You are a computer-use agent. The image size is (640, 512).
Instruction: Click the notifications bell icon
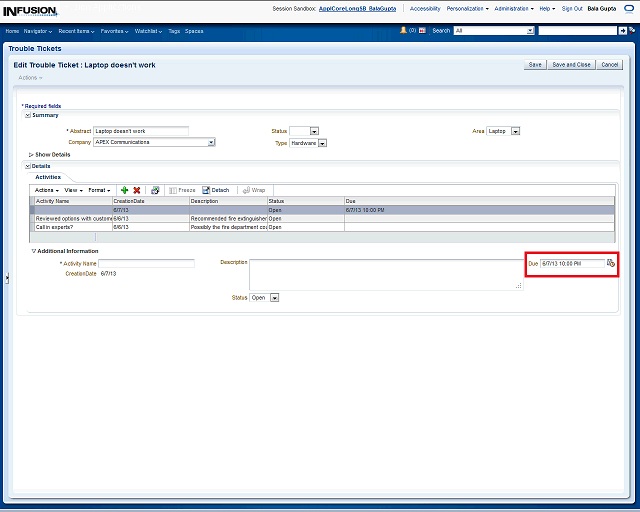tap(403, 31)
